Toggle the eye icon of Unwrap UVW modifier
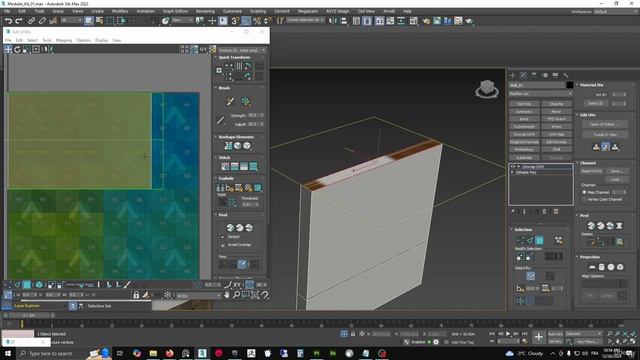Viewport: 640px width, 360px height. [513, 167]
